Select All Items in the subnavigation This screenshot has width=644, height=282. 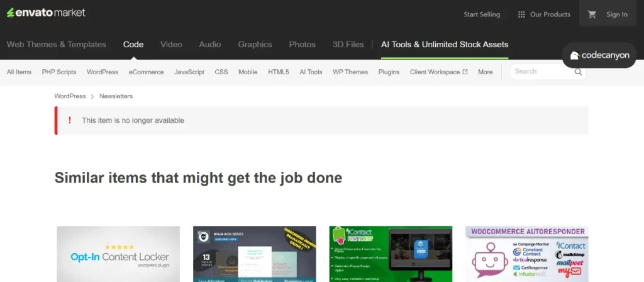coord(19,72)
